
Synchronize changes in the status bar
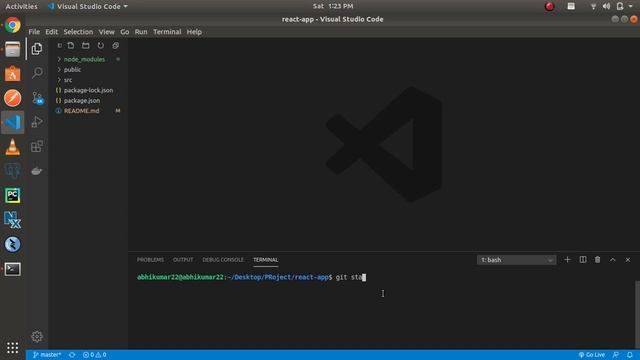coord(72,355)
